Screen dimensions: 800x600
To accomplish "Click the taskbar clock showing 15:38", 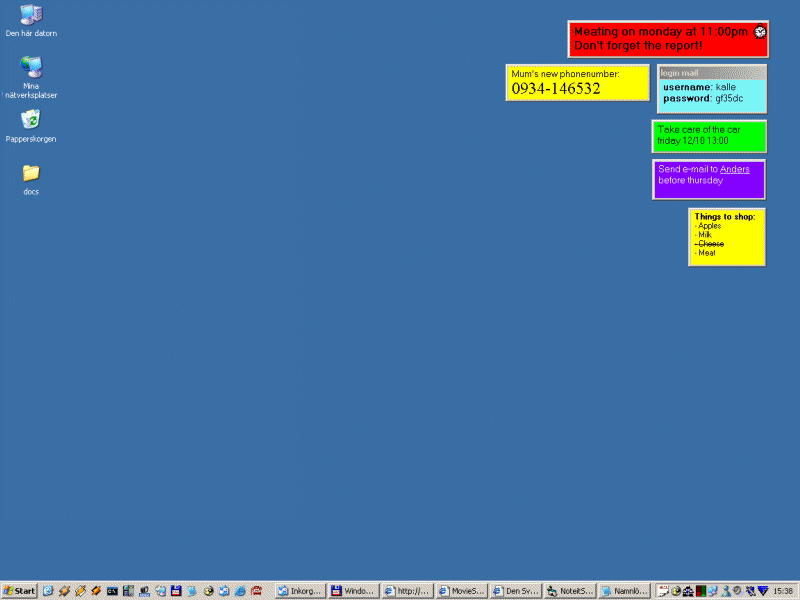I will click(783, 591).
